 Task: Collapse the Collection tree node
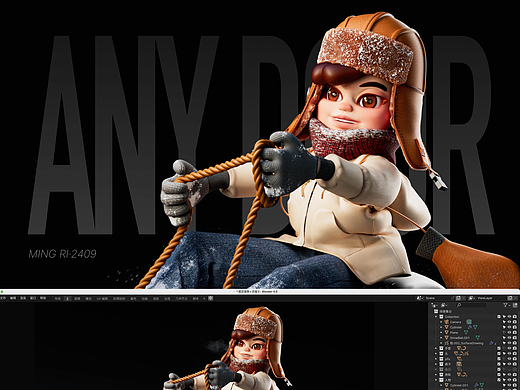(x=436, y=317)
